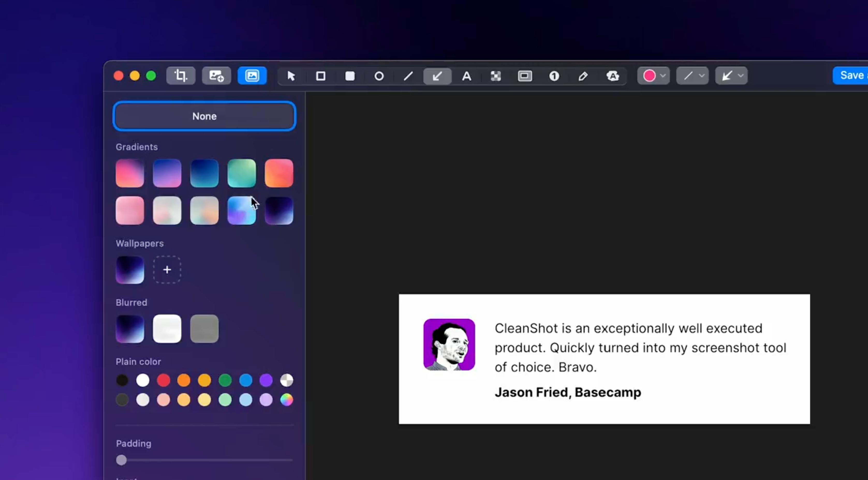Click Jason Fried's avatar image
The height and width of the screenshot is (480, 868).
449,344
